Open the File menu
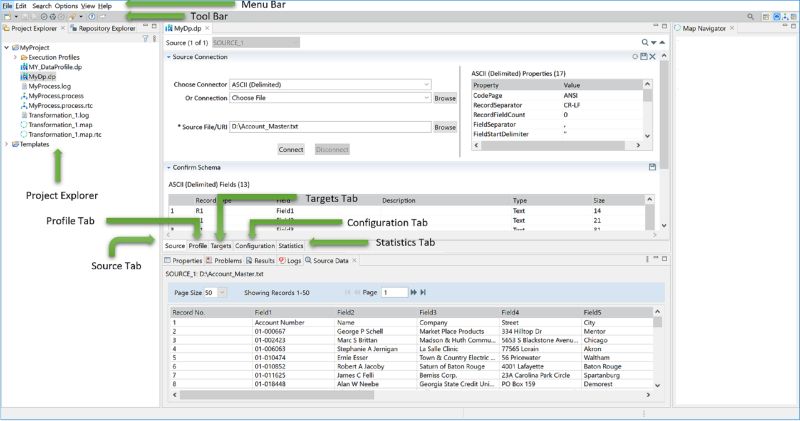 7,6
